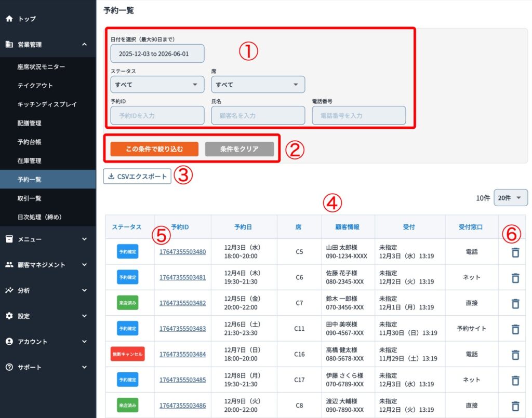Click the 氏名 customer name input field

click(258, 116)
